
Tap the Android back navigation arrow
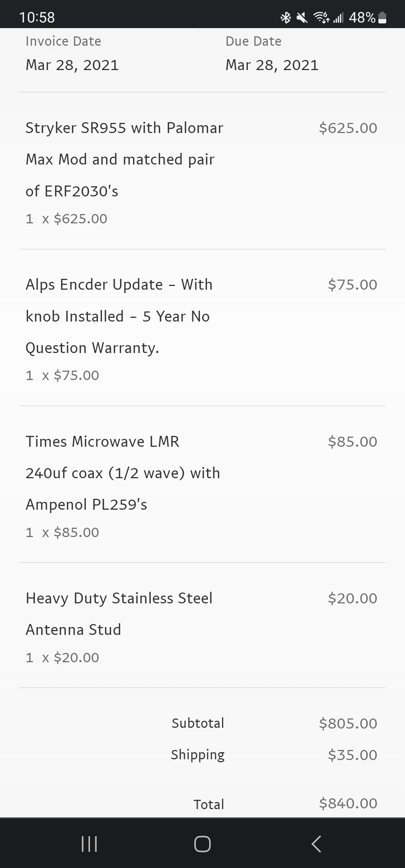[316, 844]
